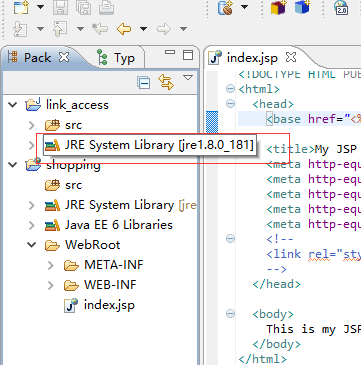Toggle Link with Editor
Image resolution: width=361 pixels, height=365 pixels.
166,82
